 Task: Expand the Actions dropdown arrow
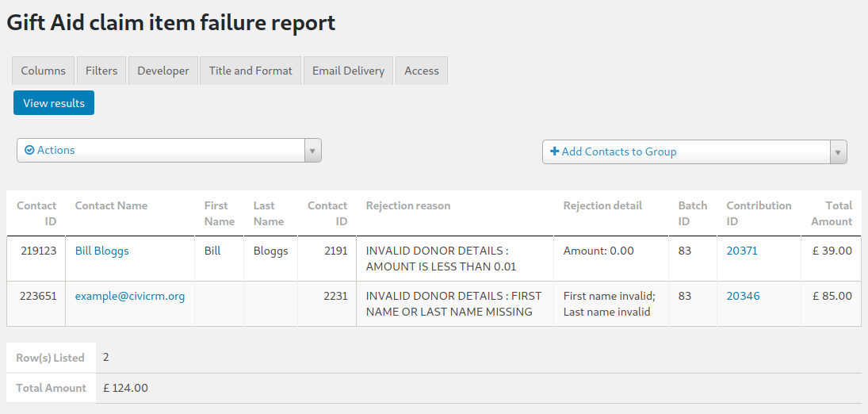point(312,151)
